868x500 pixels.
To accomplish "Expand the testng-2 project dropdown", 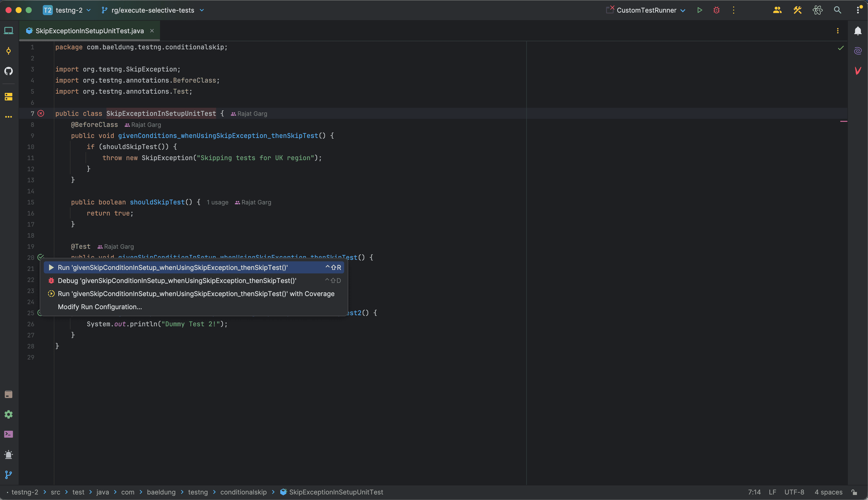I will point(69,10).
